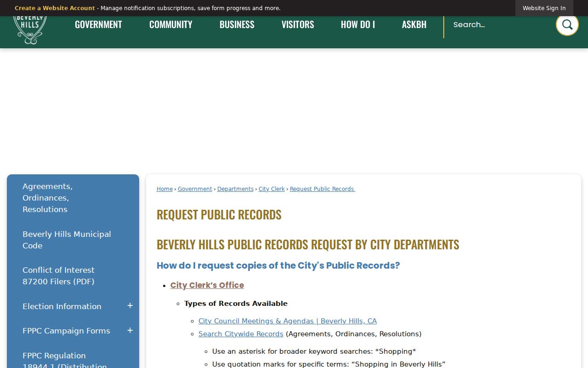Click the quotation marks search tip text
Screen dimensions: 588x368
[329, 364]
